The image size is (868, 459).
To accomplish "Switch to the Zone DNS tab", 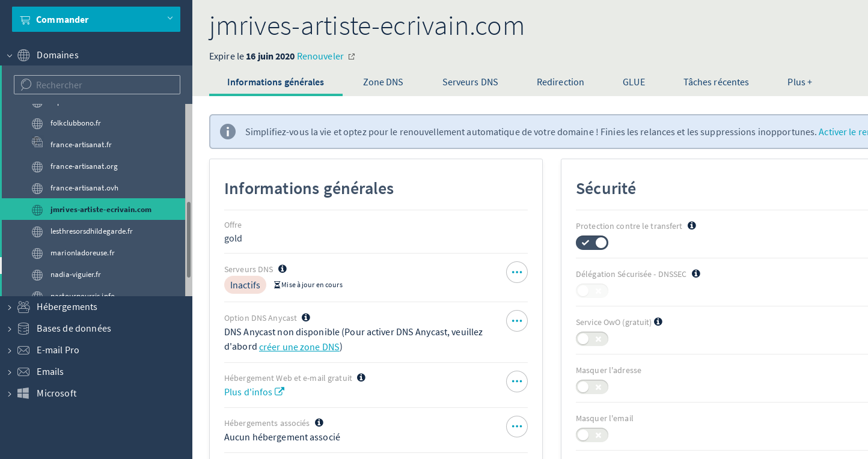I will pos(383,82).
